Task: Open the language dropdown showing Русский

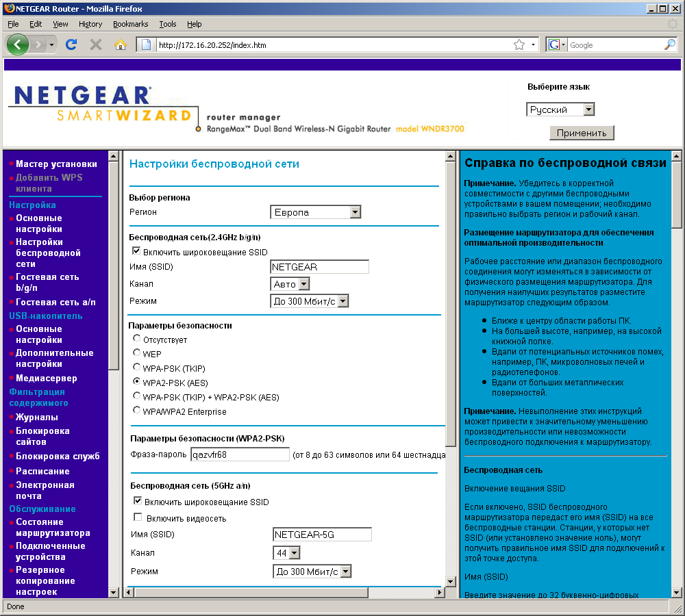Action: (x=560, y=110)
